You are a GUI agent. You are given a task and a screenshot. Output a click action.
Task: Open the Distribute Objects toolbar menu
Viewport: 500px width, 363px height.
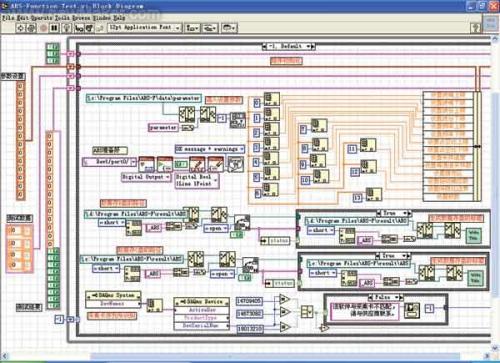[x=210, y=28]
